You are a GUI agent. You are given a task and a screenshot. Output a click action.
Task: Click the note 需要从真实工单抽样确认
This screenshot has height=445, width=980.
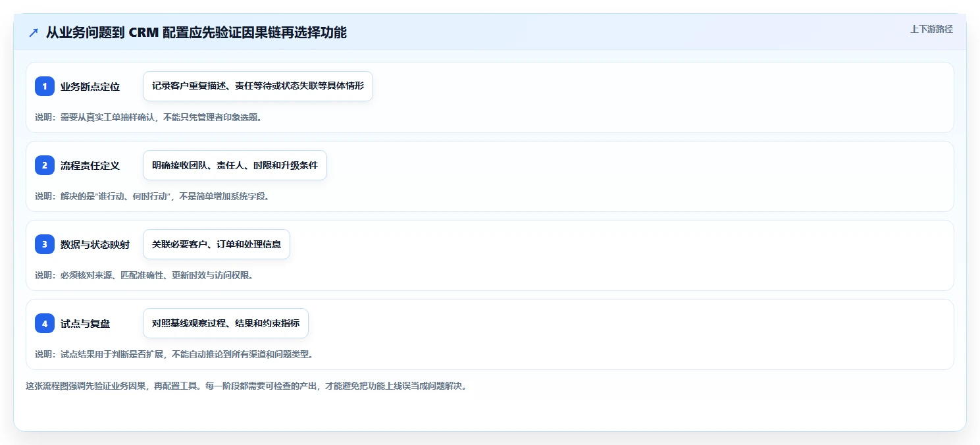(149, 117)
